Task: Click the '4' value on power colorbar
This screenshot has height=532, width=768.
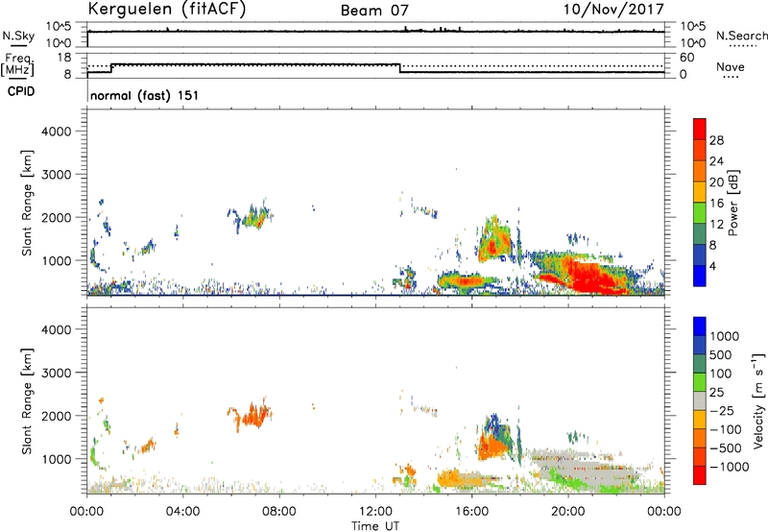Action: tap(712, 266)
